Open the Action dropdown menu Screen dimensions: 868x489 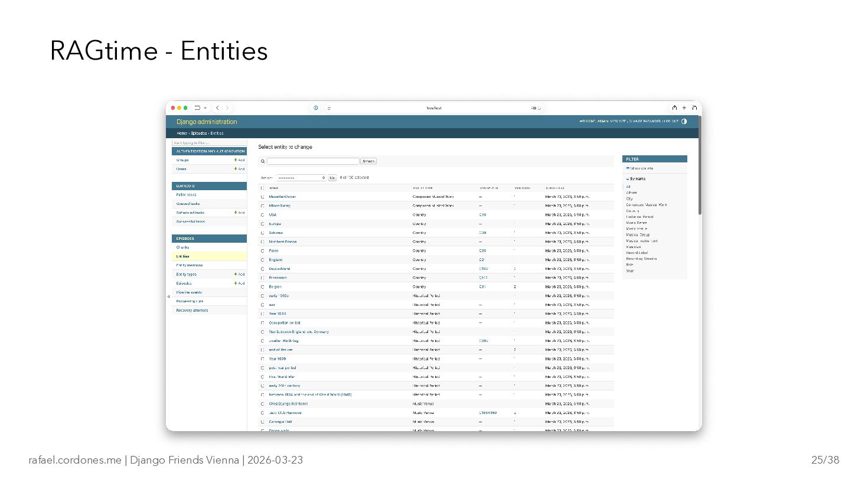(301, 178)
